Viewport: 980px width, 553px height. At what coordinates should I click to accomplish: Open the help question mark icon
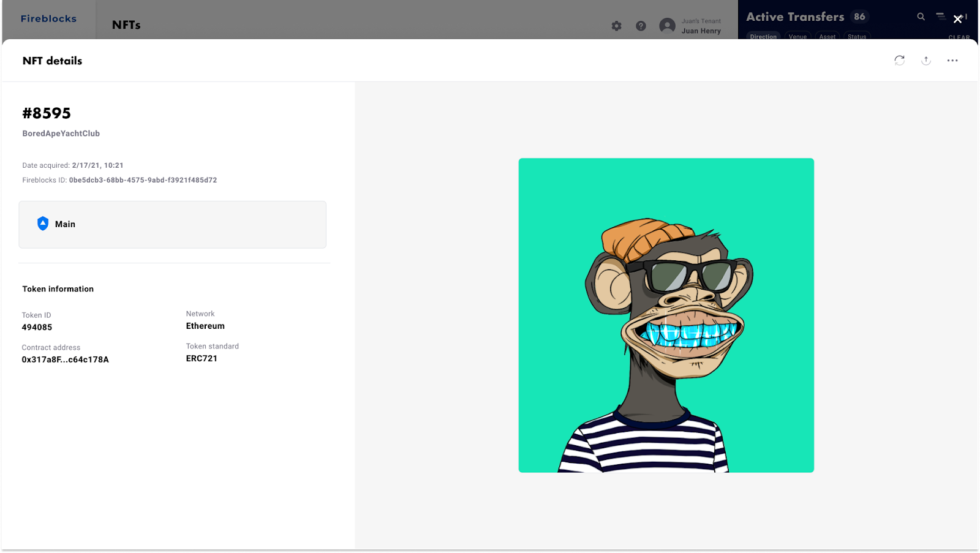tap(641, 26)
